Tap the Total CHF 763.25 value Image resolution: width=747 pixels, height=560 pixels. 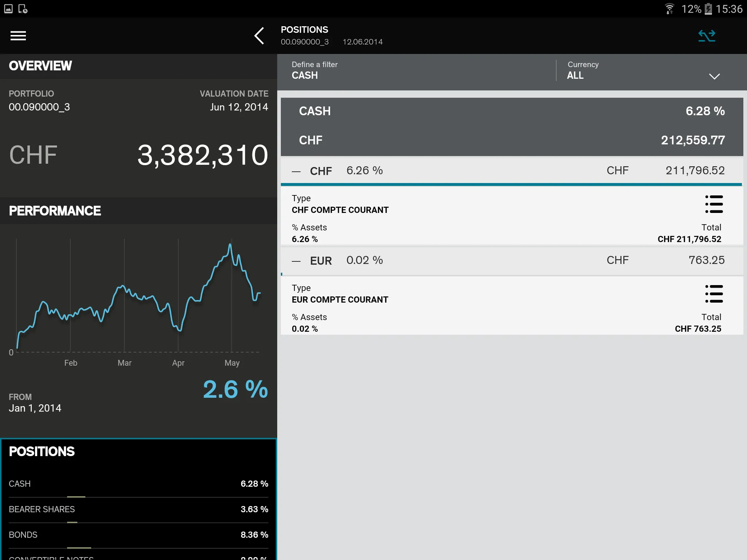698,329
